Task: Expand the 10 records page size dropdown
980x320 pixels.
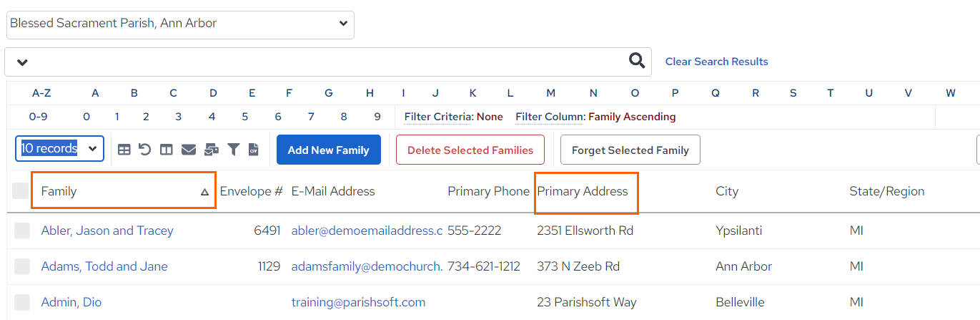Action: 60,149
